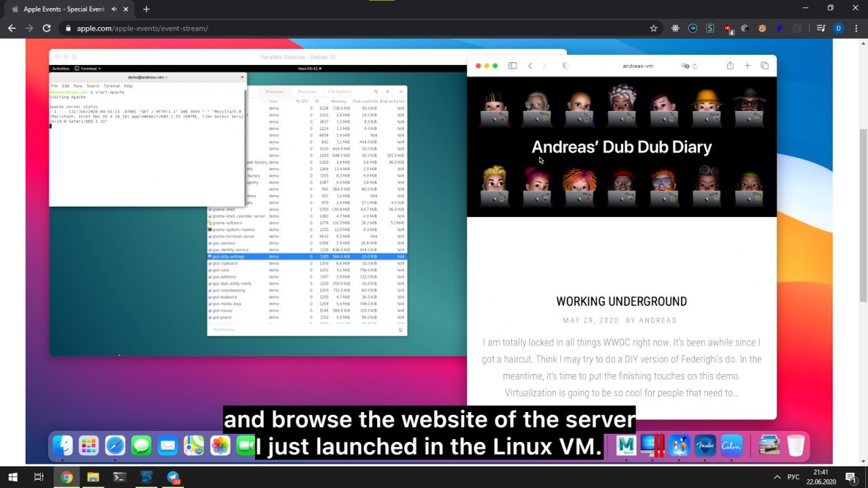Image resolution: width=868 pixels, height=488 pixels.
Task: Open Launchpad in the macOS dock
Action: click(89, 445)
